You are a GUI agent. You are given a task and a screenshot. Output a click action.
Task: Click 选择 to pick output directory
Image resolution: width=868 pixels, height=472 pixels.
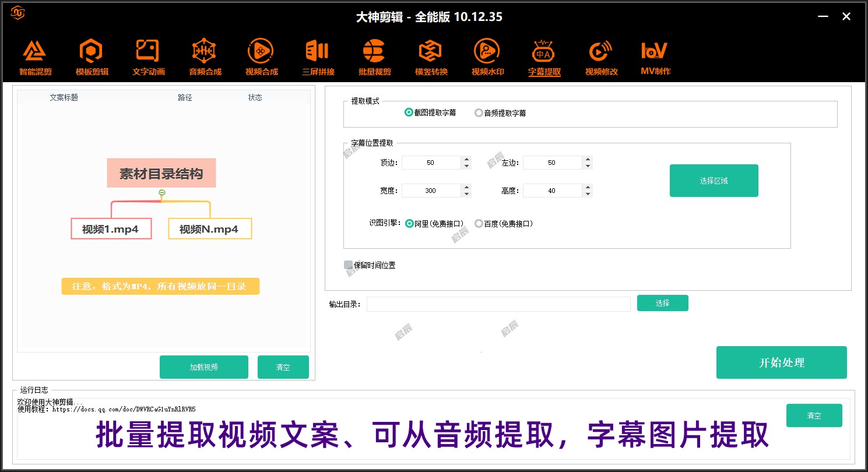tap(662, 303)
